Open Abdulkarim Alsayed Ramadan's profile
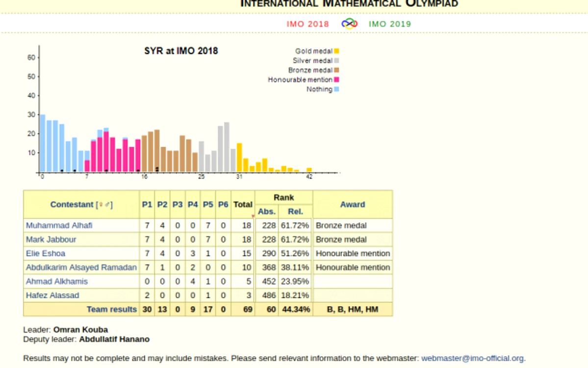The width and height of the screenshot is (588, 368). [x=81, y=267]
